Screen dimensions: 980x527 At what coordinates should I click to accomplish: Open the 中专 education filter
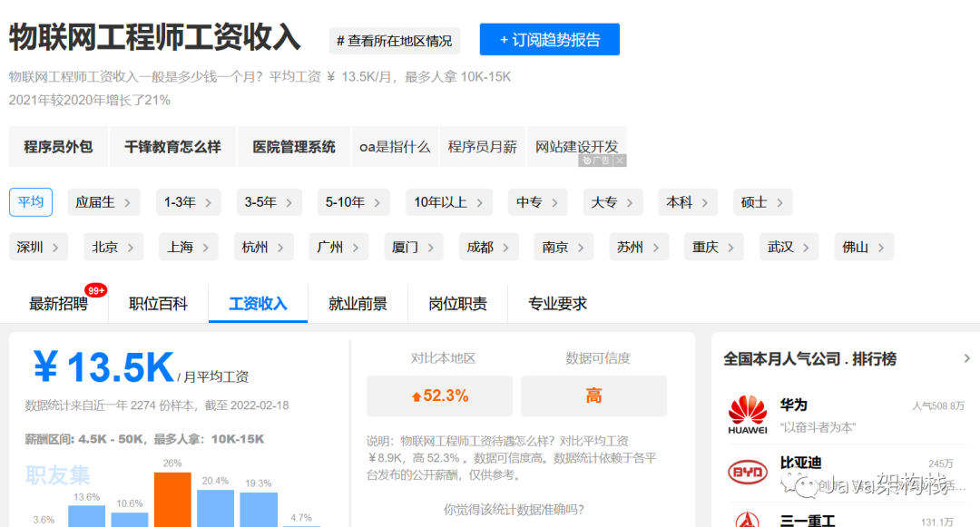pyautogui.click(x=537, y=202)
